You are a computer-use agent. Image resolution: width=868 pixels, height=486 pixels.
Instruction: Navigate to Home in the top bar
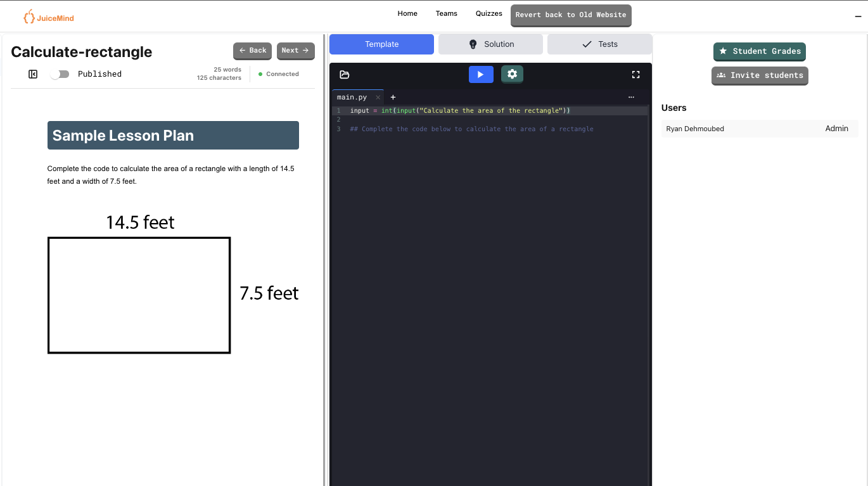407,13
